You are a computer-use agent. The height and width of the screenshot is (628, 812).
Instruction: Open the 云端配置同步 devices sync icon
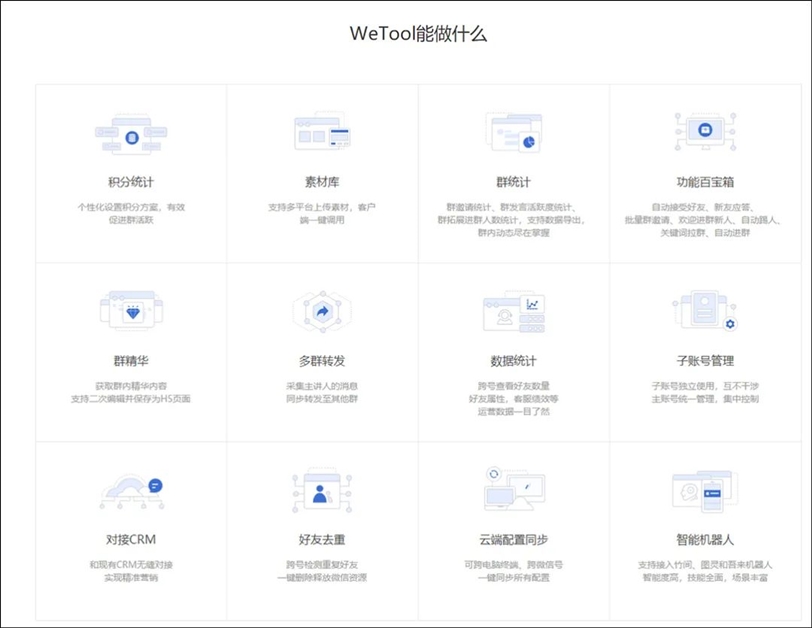click(x=514, y=490)
